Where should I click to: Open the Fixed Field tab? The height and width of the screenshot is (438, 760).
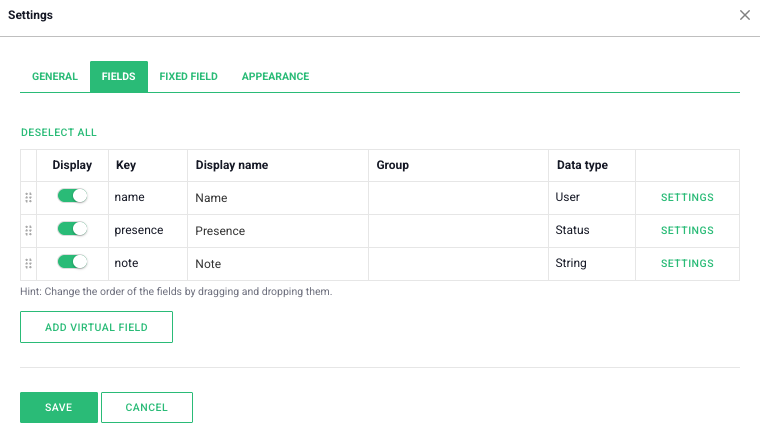188,76
